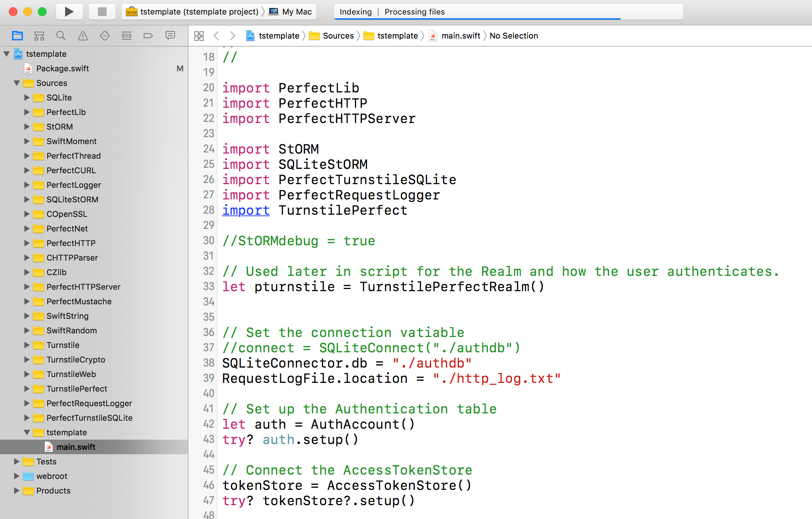Open the Project navigator folder icon
Viewport: 812px width, 519px height.
pos(17,36)
